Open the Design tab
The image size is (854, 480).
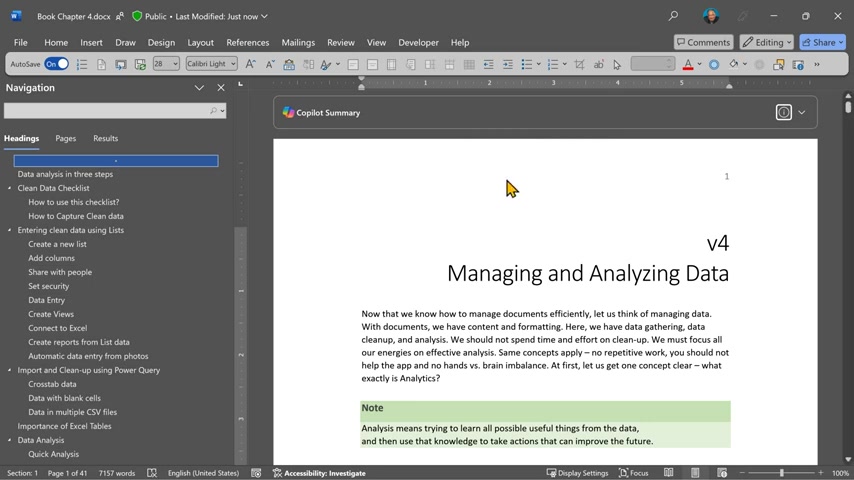tap(161, 42)
